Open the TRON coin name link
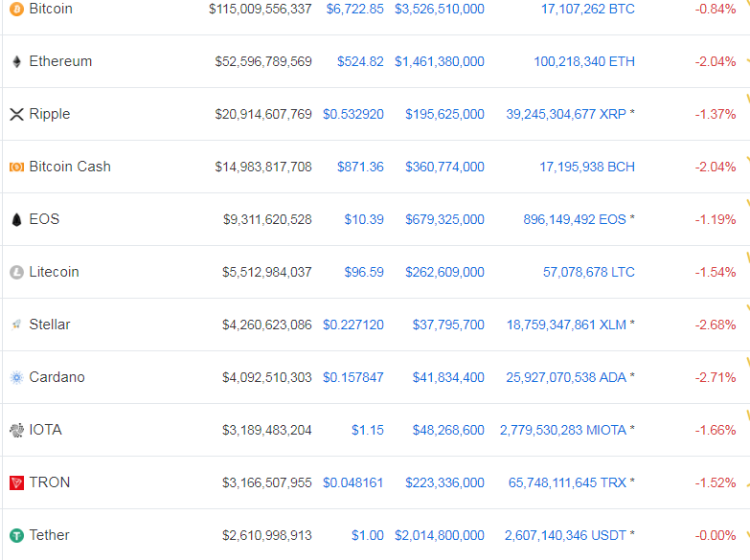 (49, 482)
